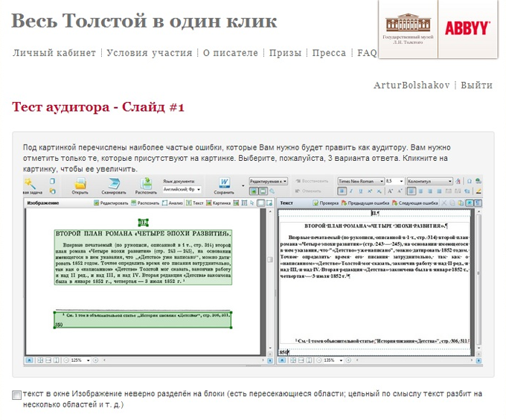The width and height of the screenshot is (506, 420).
Task: Click Предыдущая ошибка in Text panel
Action: (x=367, y=203)
